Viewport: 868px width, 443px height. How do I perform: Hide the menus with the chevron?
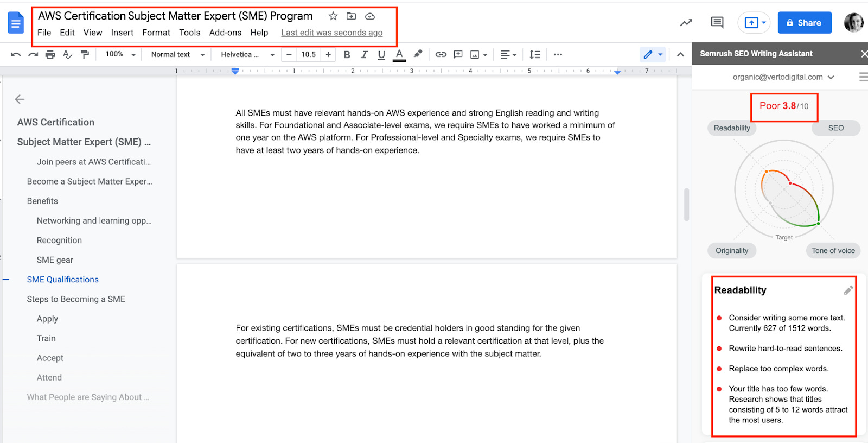click(x=680, y=54)
